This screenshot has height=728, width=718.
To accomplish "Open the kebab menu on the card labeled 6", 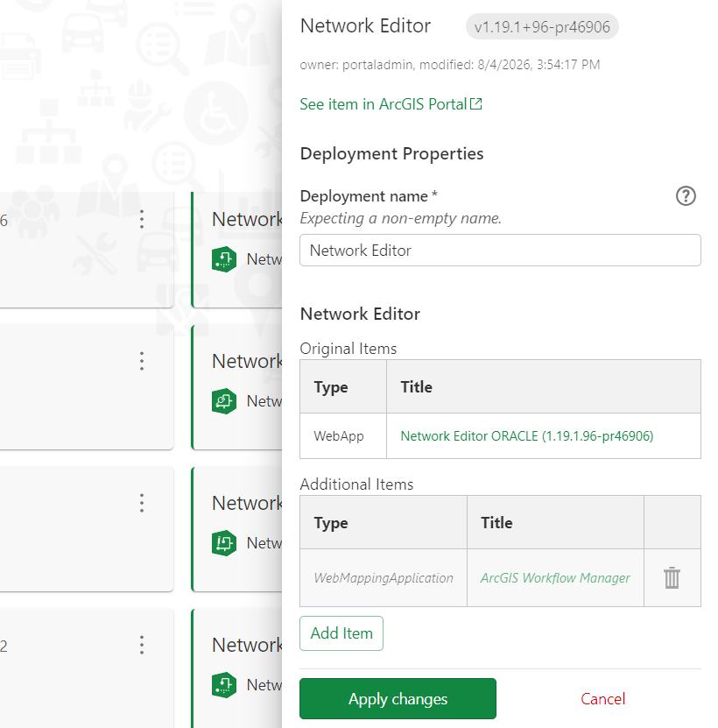I will [142, 219].
